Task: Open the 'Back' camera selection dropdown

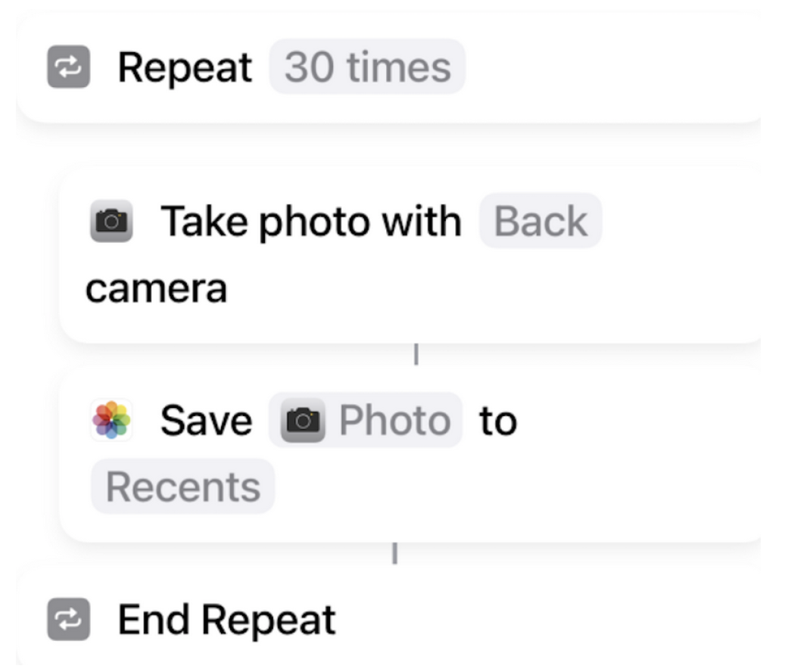Action: pyautogui.click(x=540, y=221)
